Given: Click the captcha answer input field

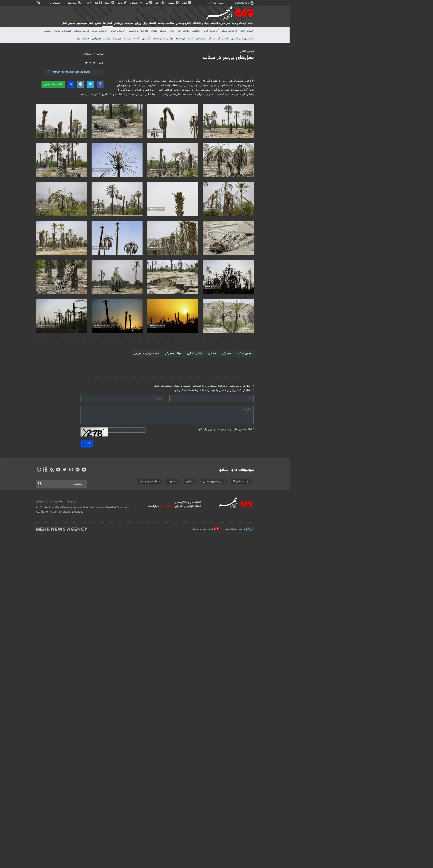Looking at the screenshot, I should pos(127,430).
